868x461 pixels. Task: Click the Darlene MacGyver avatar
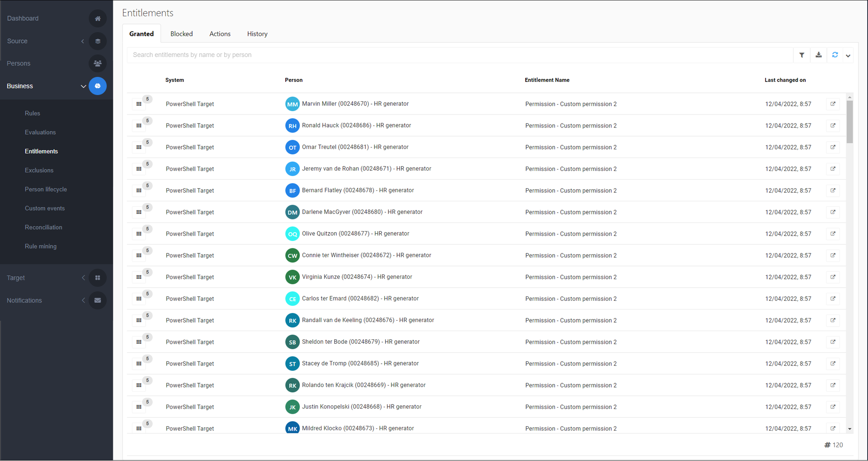(x=292, y=212)
